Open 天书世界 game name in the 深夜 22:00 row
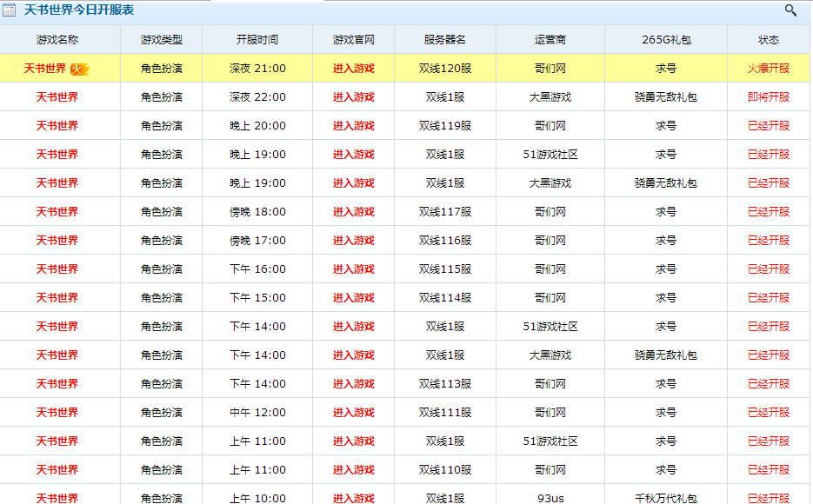The width and height of the screenshot is (813, 504). [57, 96]
